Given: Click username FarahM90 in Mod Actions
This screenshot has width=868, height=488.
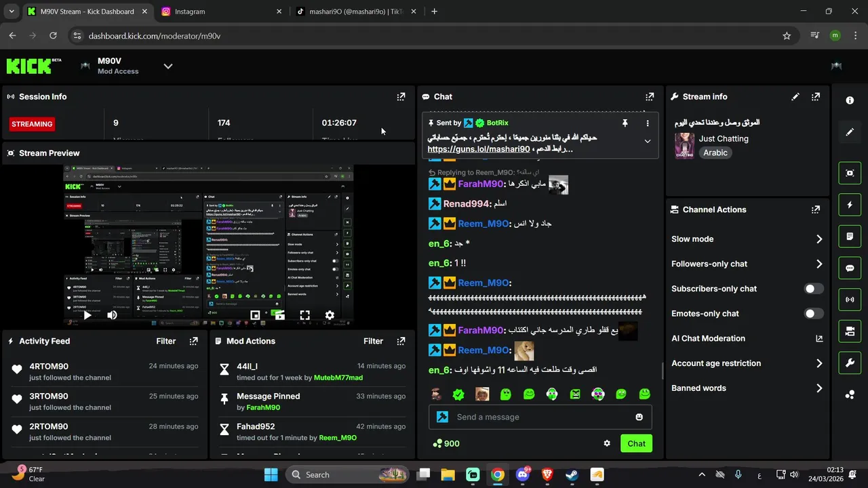Looking at the screenshot, I should pyautogui.click(x=263, y=408).
